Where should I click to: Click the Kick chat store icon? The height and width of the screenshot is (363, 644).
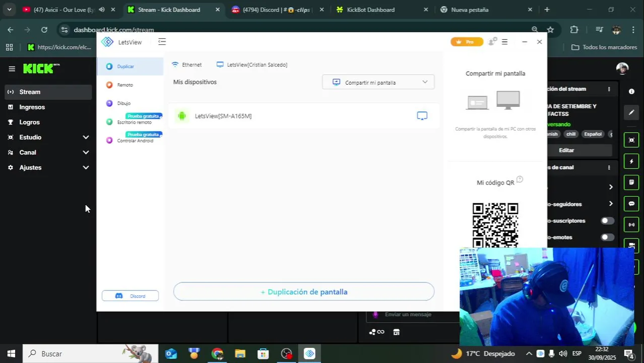pyautogui.click(x=396, y=332)
